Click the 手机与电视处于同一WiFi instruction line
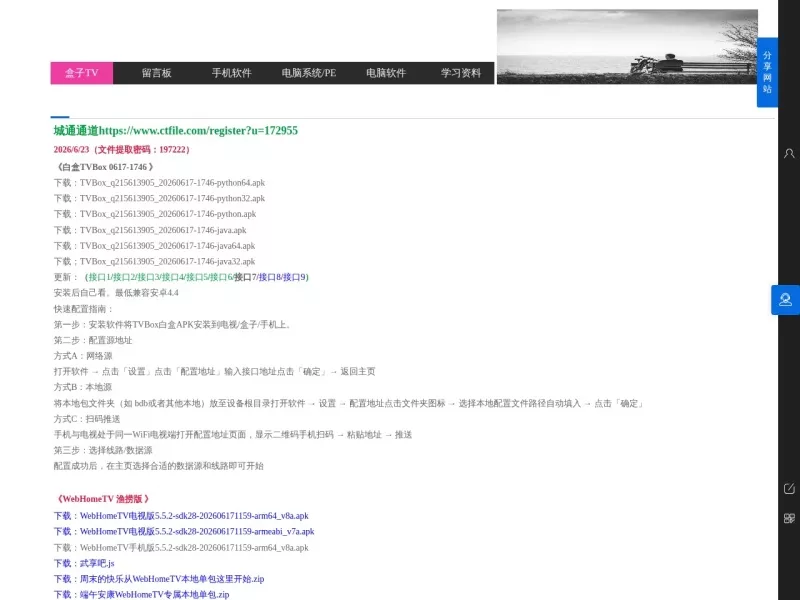The image size is (800, 600). [233, 435]
